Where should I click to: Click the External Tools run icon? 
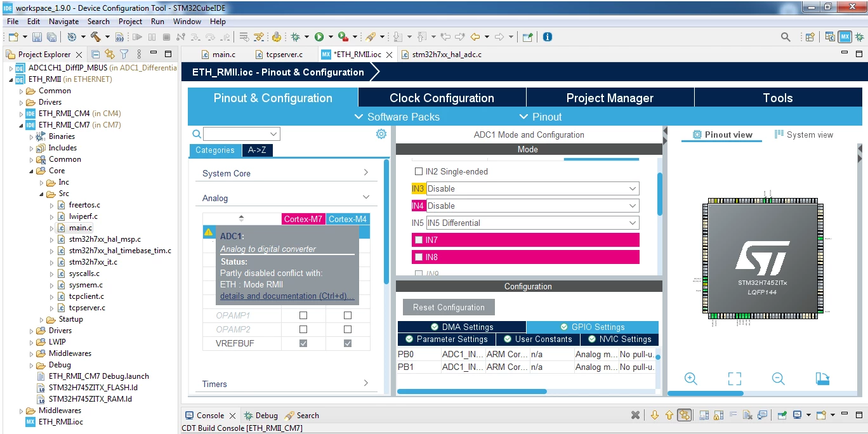pyautogui.click(x=343, y=37)
